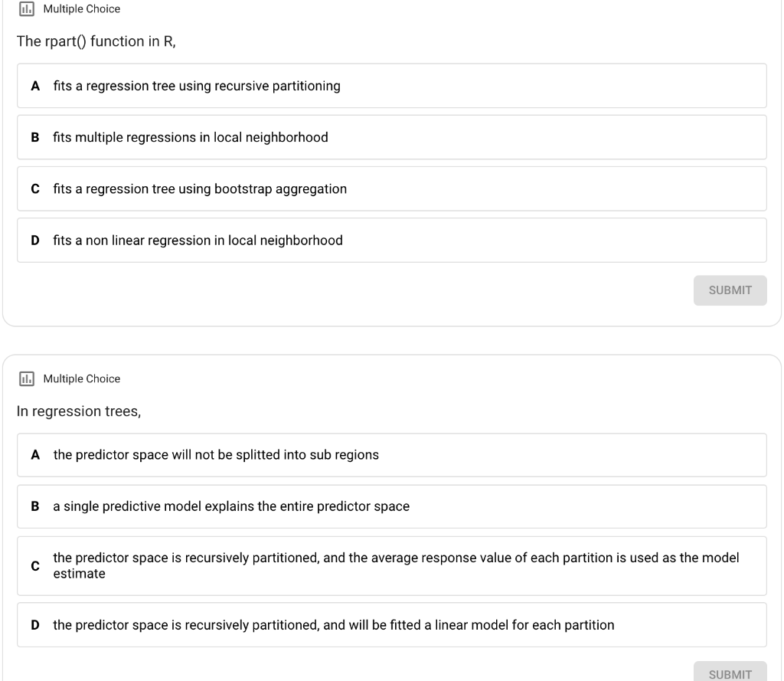This screenshot has height=681, width=784.
Task: Click the scrollbar at the right edge
Action: tap(780, 337)
